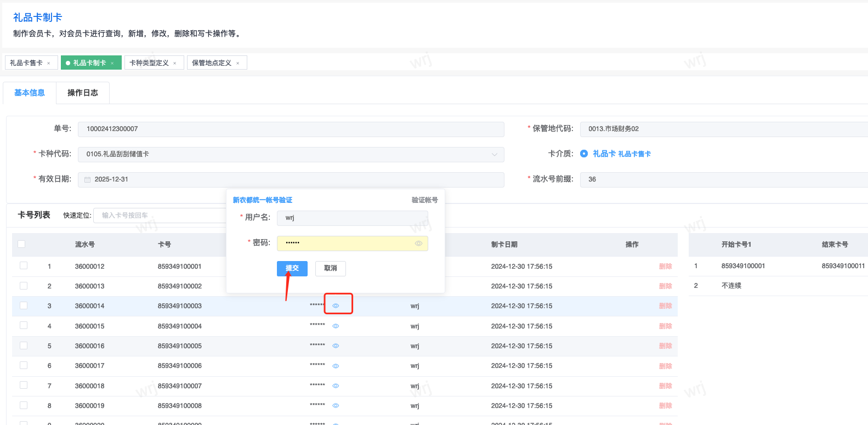868x425 pixels.
Task: Select the 礼品卡 radio button
Action: (584, 154)
